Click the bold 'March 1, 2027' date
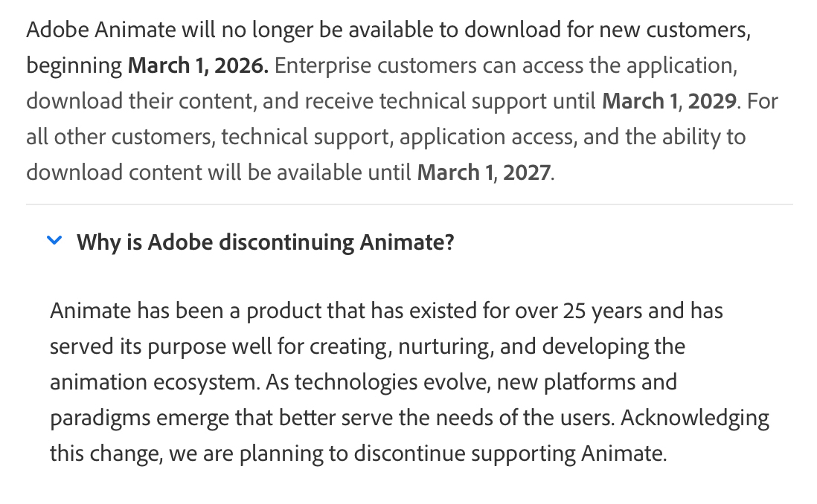Image resolution: width=817 pixels, height=504 pixels. coord(484,172)
